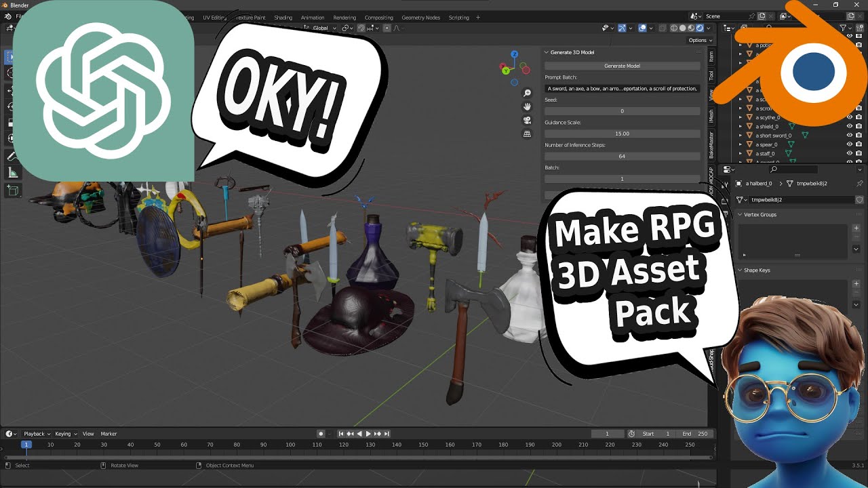Play the animation in reverse
Viewport: 868px width, 488px height.
[359, 434]
